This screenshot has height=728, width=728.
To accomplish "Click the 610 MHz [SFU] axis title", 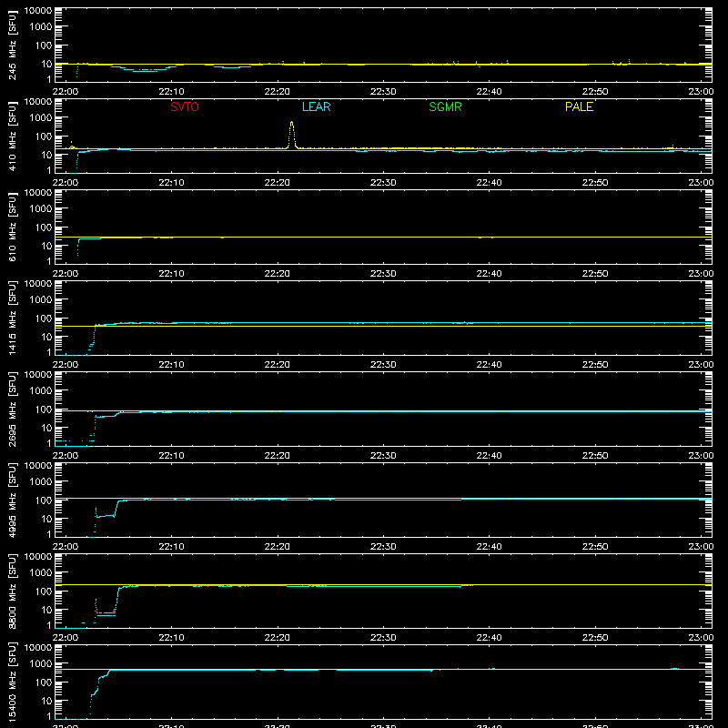I will tap(12, 227).
